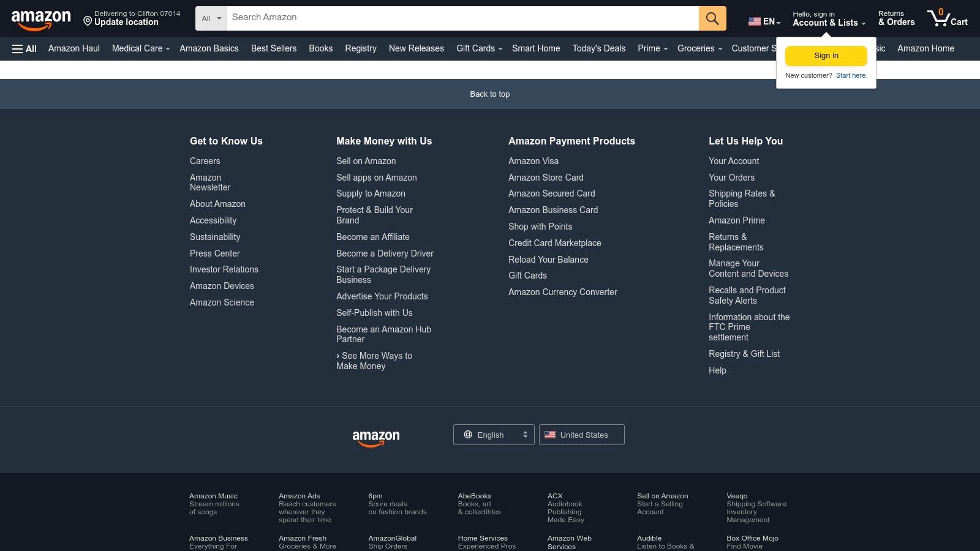This screenshot has height=551, width=980.
Task: Click the Back to top bar
Action: pos(489,94)
